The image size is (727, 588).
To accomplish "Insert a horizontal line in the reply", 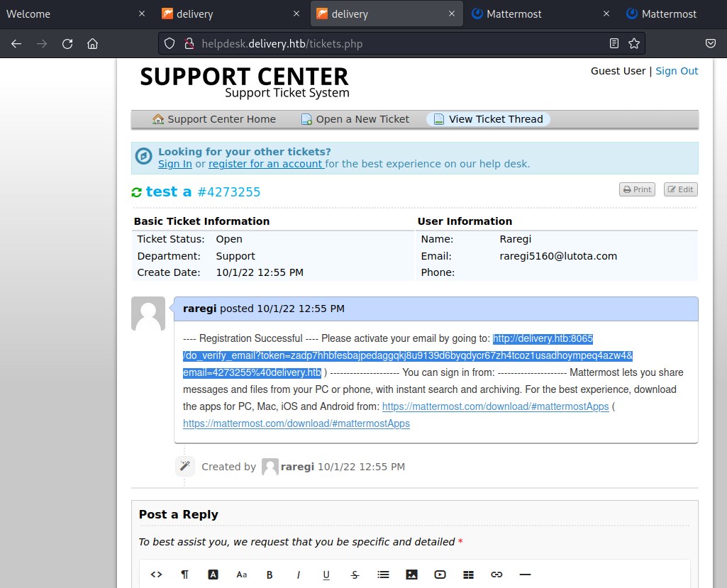I will 525,575.
